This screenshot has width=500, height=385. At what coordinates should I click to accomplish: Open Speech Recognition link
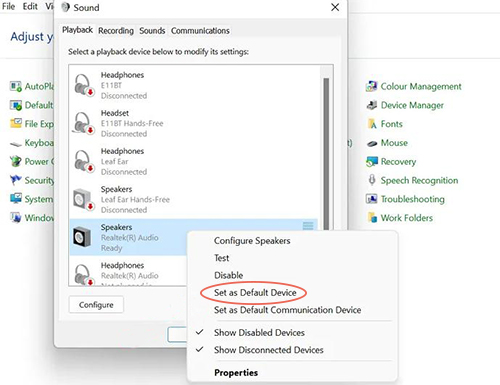[419, 180]
